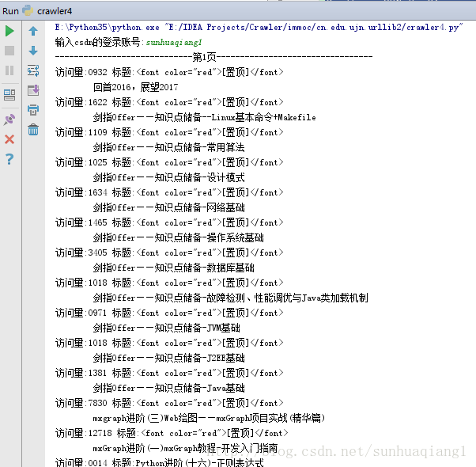Click the 数据库基础 title line
476x467 pixels.
pos(174,268)
